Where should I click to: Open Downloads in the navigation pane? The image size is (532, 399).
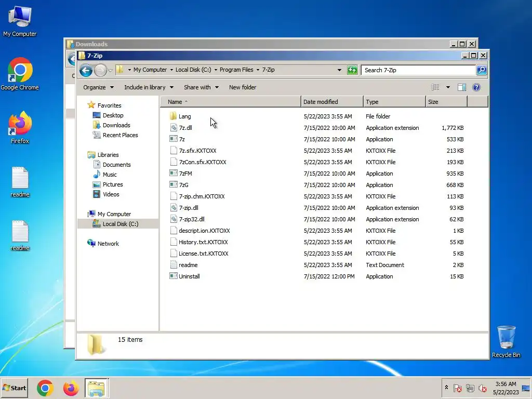point(116,125)
